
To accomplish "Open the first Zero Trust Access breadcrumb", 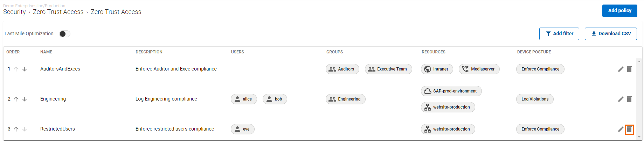I will click(x=58, y=12).
